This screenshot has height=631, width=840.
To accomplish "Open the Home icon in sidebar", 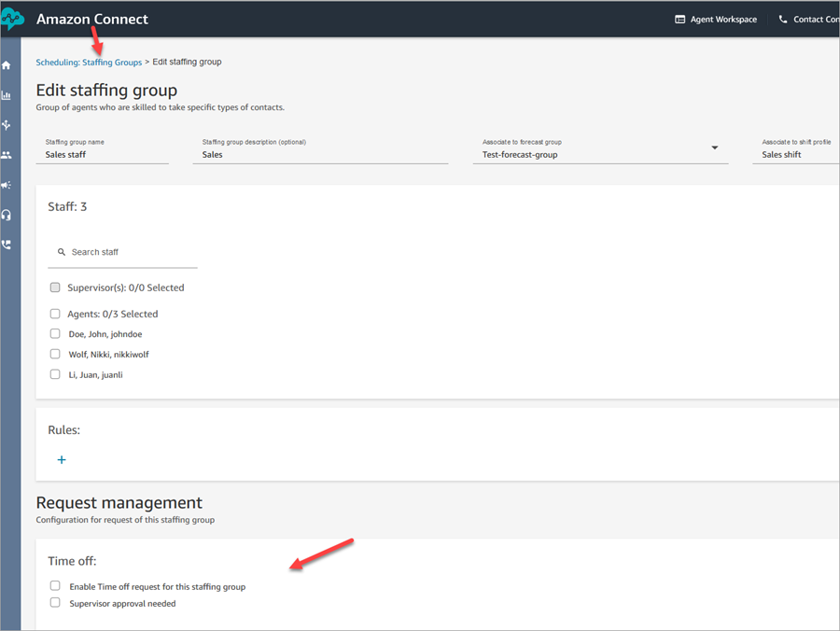I will pyautogui.click(x=7, y=65).
